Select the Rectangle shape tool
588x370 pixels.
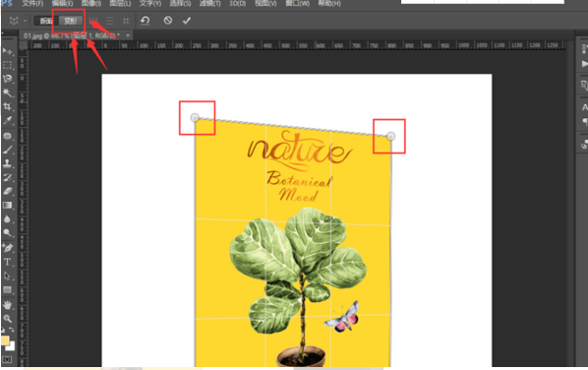[x=7, y=289]
